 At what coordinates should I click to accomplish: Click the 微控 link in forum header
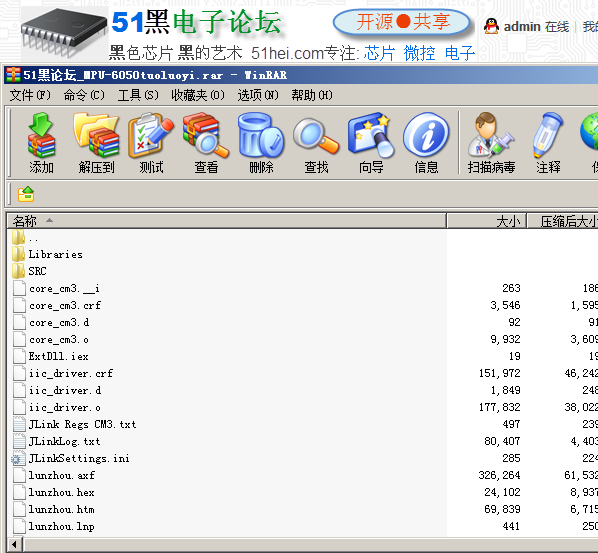(420, 53)
